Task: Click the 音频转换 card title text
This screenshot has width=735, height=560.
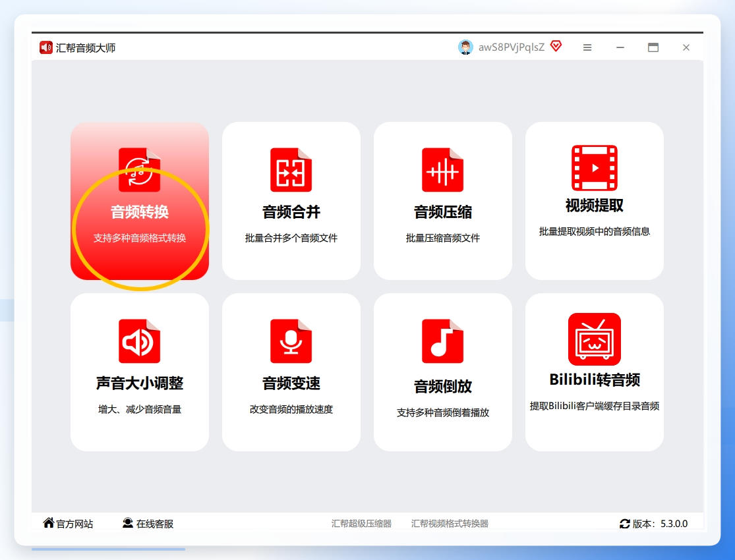Action: point(140,212)
